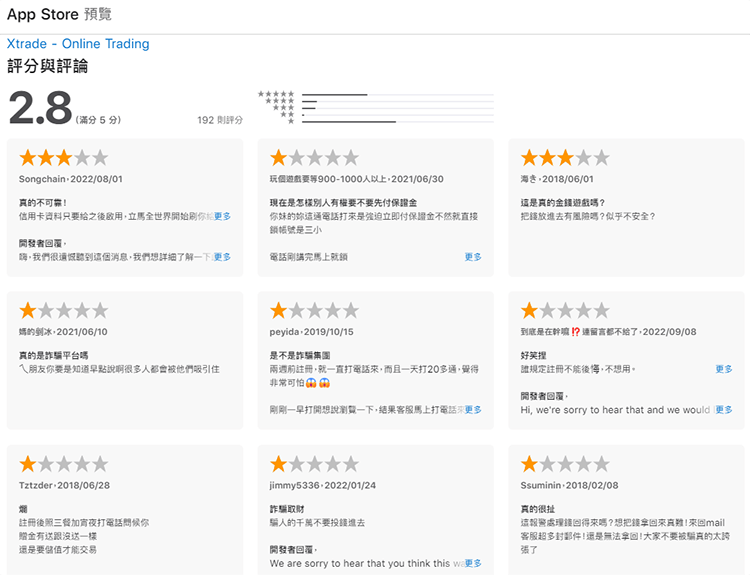Click 開發者回覆 label in jimmy5336 card
The height and width of the screenshot is (575, 750).
click(293, 550)
